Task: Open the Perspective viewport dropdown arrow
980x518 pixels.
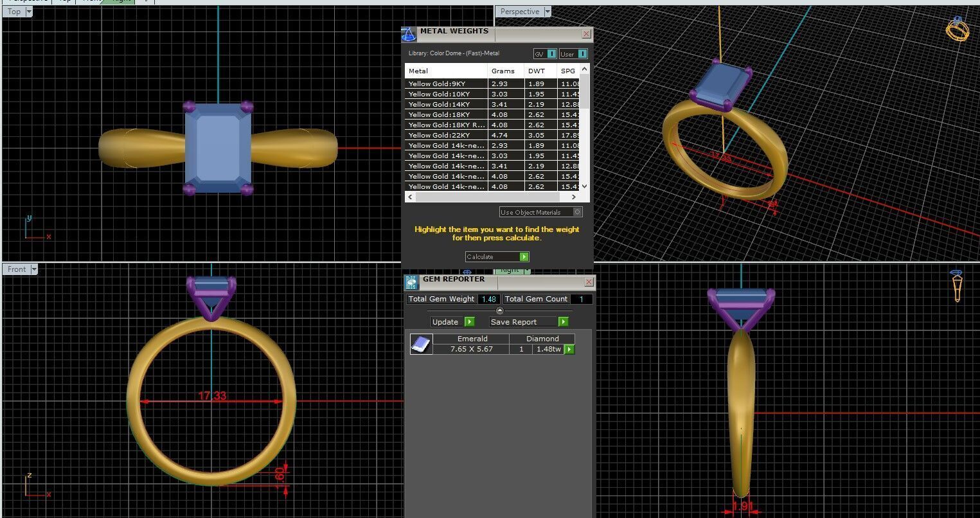Action: pos(548,12)
